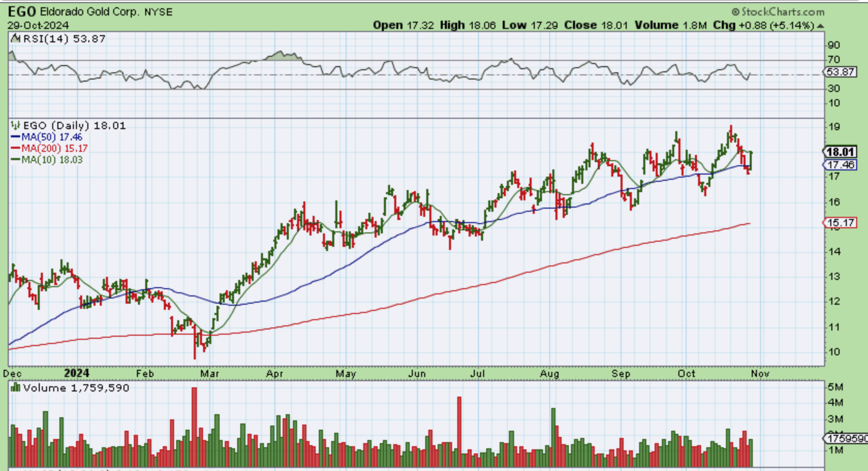Click the 3M label on the volume axis
The image size is (868, 471).
(x=835, y=419)
